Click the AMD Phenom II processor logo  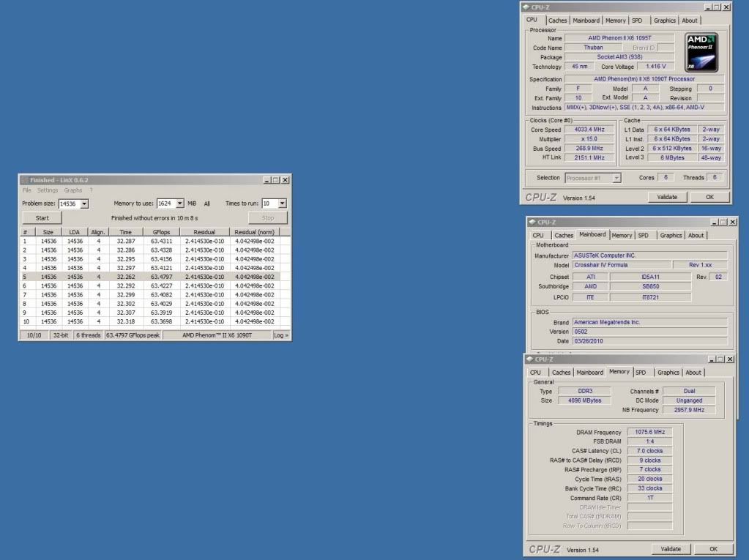(x=701, y=53)
